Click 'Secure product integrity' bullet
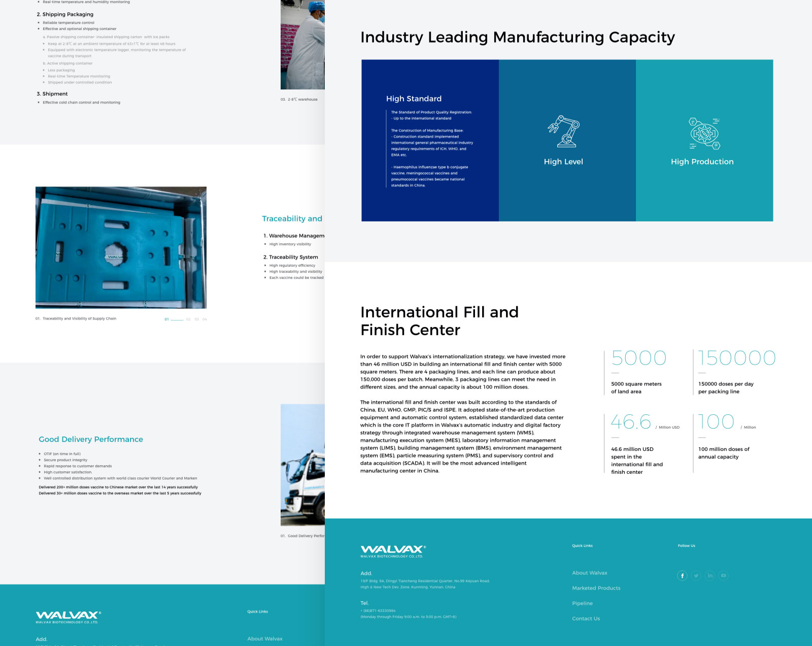Viewport: 812px width, 646px height. 65,460
